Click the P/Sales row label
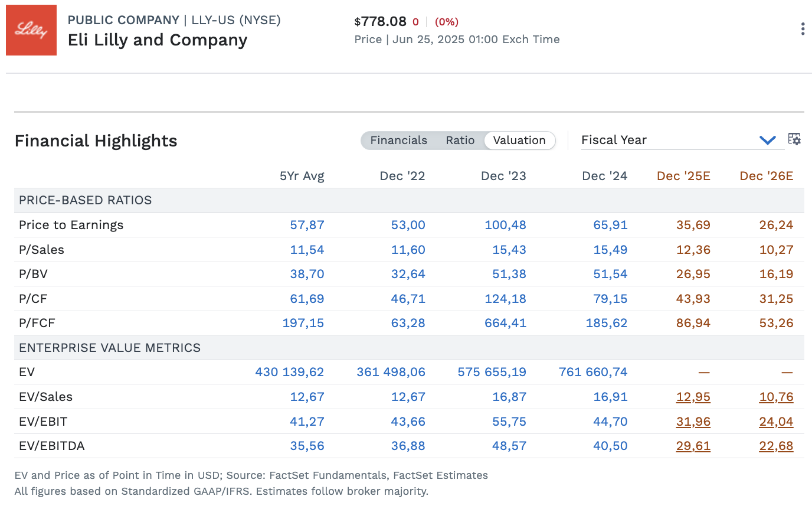This screenshot has width=812, height=509. coord(41,250)
